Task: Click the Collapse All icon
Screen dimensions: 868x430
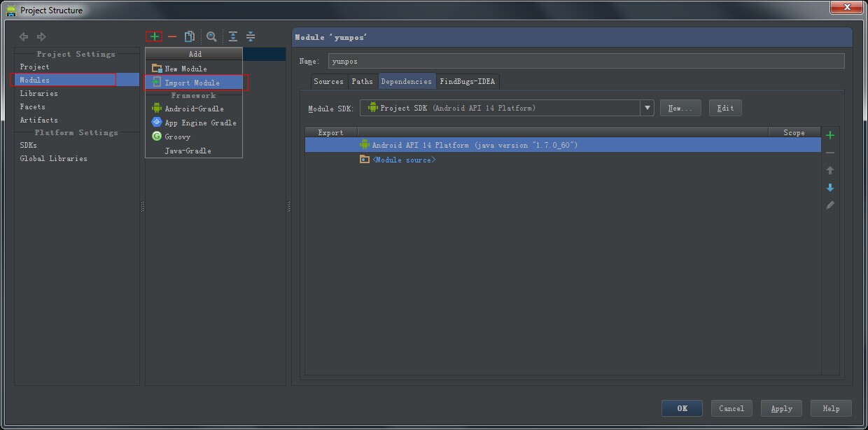Action: point(251,36)
